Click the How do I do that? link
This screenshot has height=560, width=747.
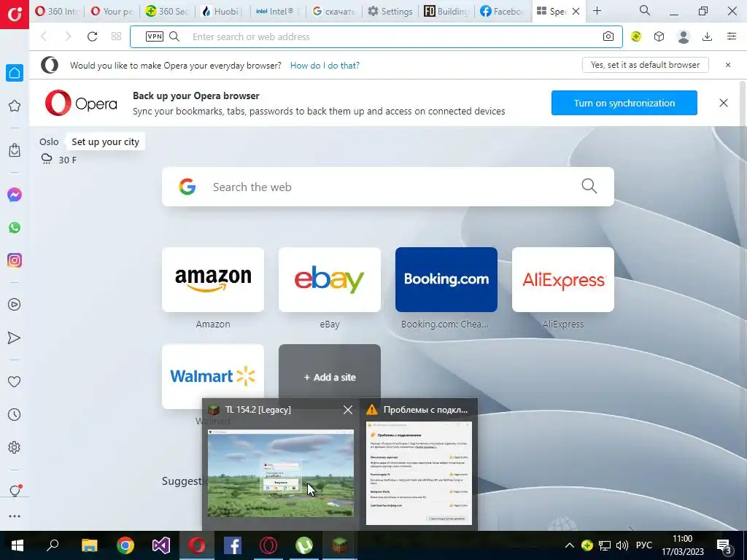(x=325, y=65)
